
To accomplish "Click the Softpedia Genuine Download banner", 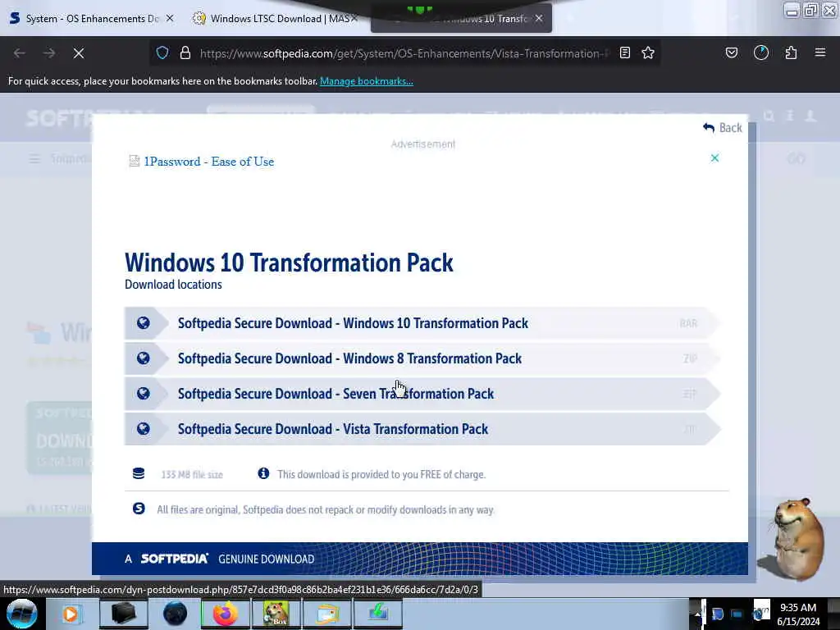I will pos(419,559).
